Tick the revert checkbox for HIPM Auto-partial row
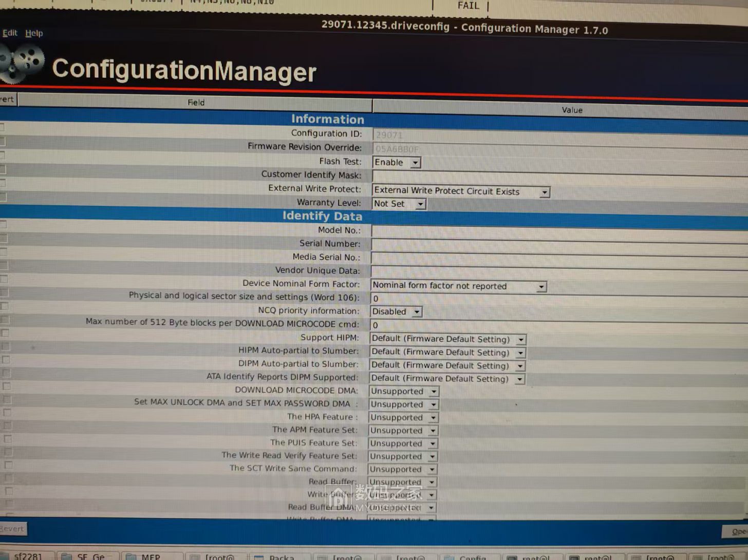 coord(6,346)
